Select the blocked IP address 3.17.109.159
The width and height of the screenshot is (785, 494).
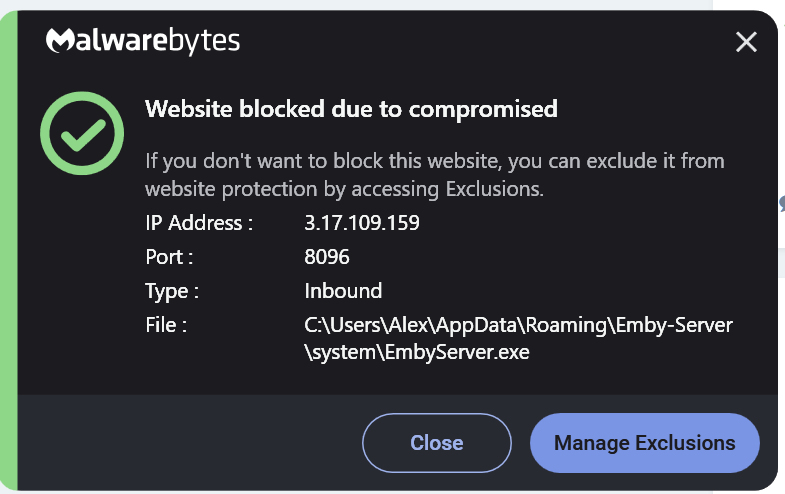coord(361,223)
